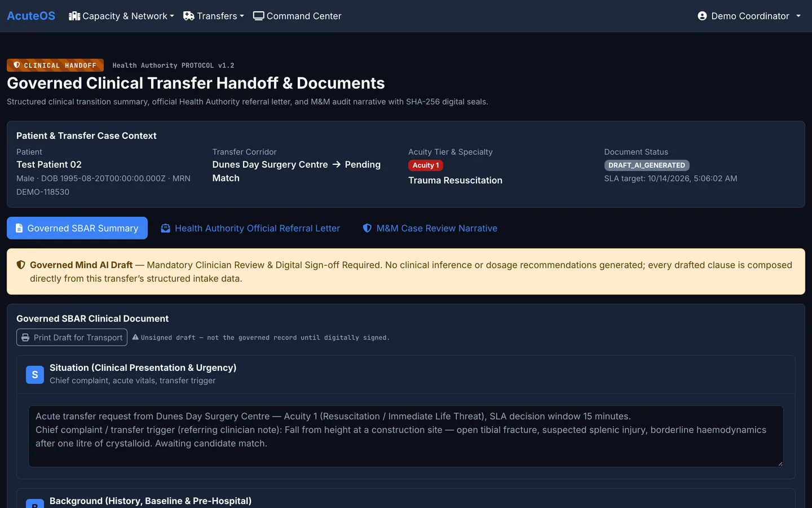Viewport: 812px width, 508px height.
Task: Click the ambulance icon beside Transfers
Action: tap(189, 16)
